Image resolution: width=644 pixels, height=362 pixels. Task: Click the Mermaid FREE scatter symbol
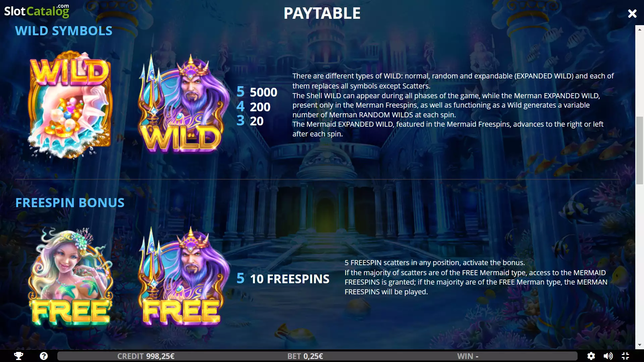[71, 277]
